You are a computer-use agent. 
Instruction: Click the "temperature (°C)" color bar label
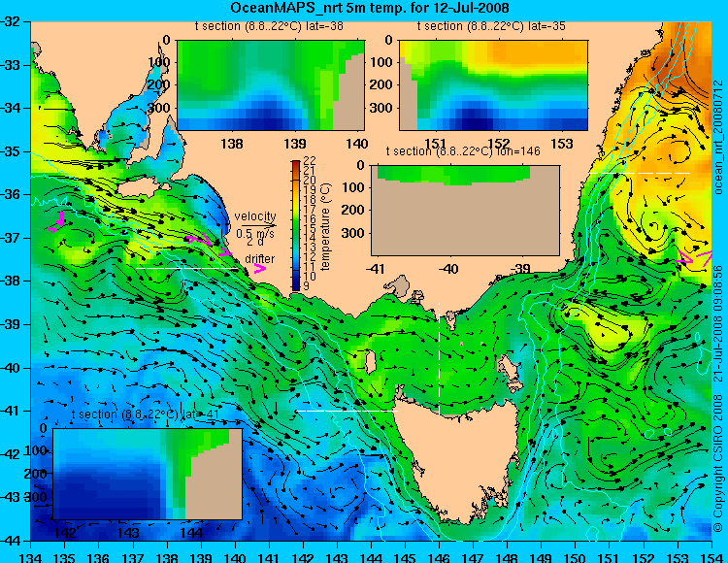coord(325,226)
